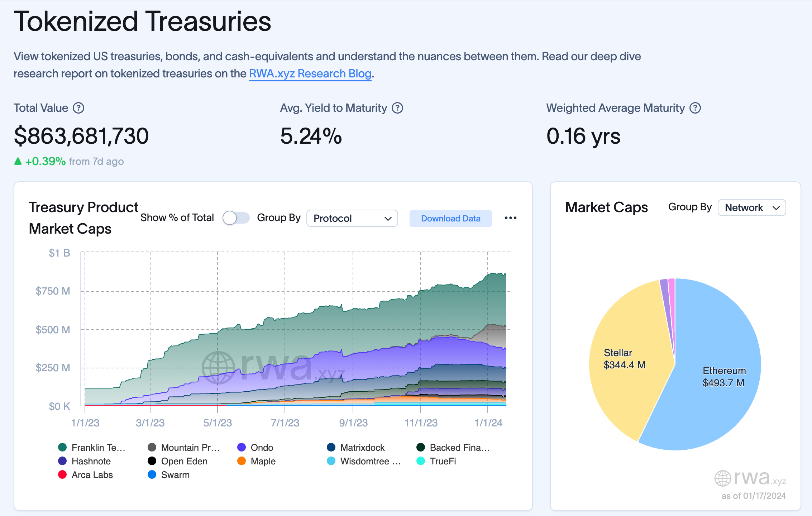Screen dimensions: 812x516
Task: Open the RWA.xyz Research Blog link
Action: [310, 73]
